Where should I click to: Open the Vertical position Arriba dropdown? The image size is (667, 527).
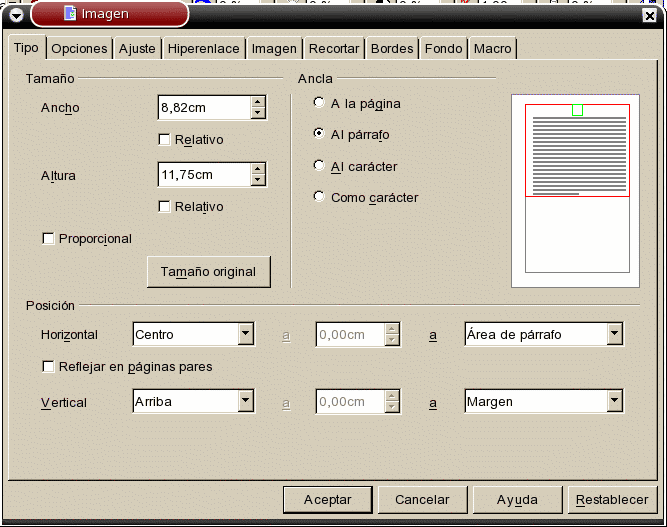[245, 402]
